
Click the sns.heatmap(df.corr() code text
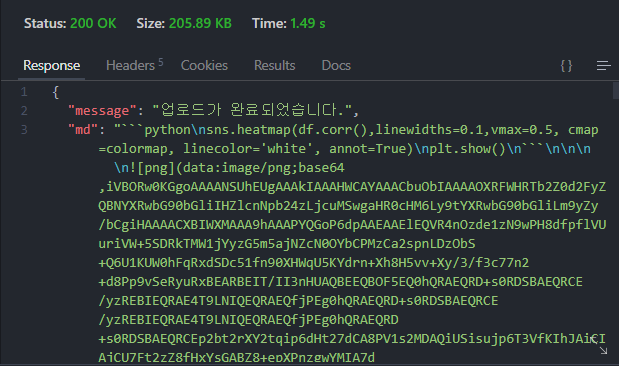tap(286, 130)
